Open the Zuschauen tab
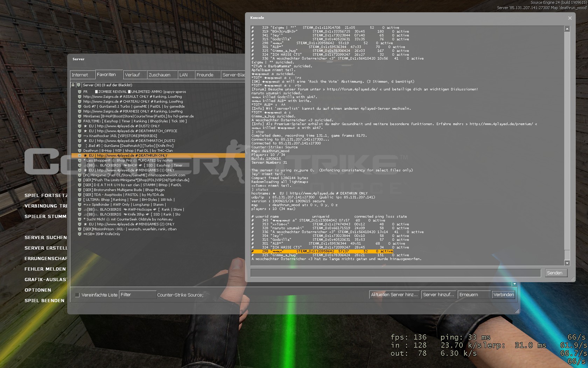 pyautogui.click(x=162, y=75)
